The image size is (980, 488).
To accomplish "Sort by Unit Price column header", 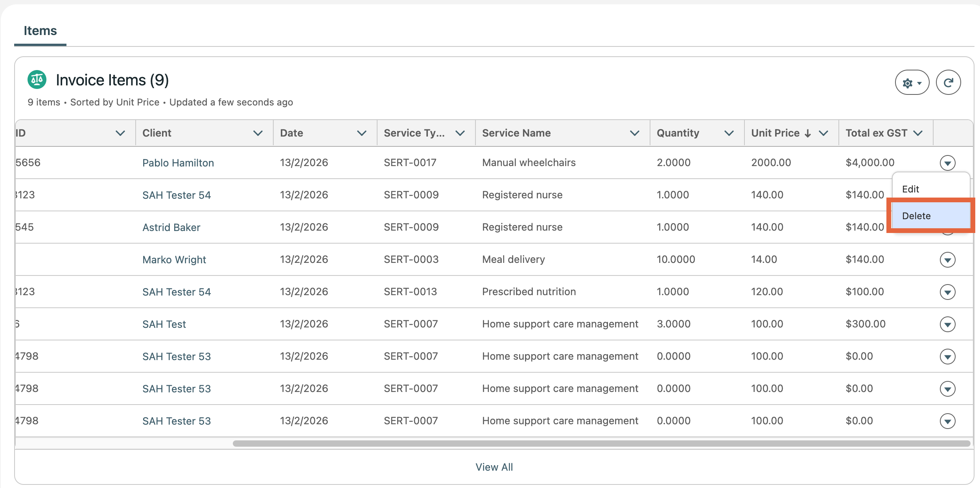I will 775,133.
